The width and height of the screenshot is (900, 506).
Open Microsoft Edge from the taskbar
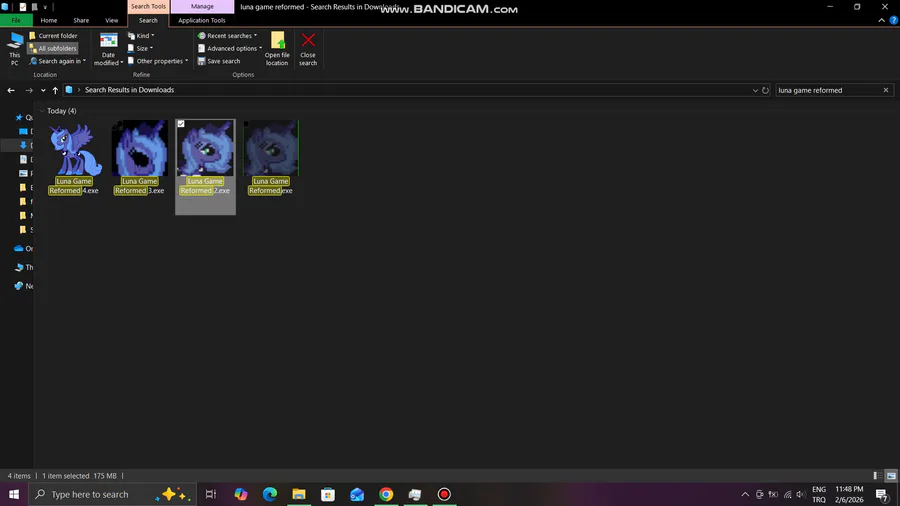click(x=270, y=494)
